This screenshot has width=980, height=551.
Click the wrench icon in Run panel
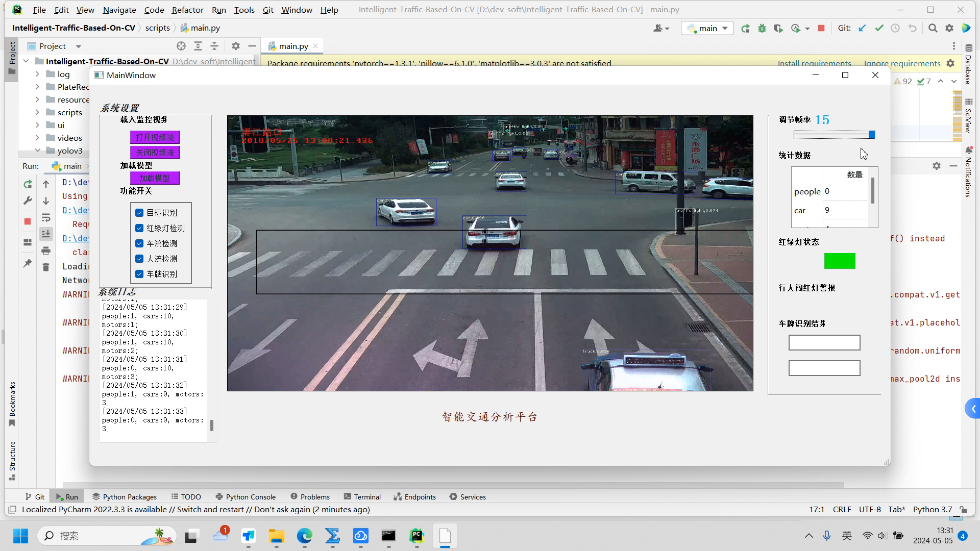click(x=28, y=201)
